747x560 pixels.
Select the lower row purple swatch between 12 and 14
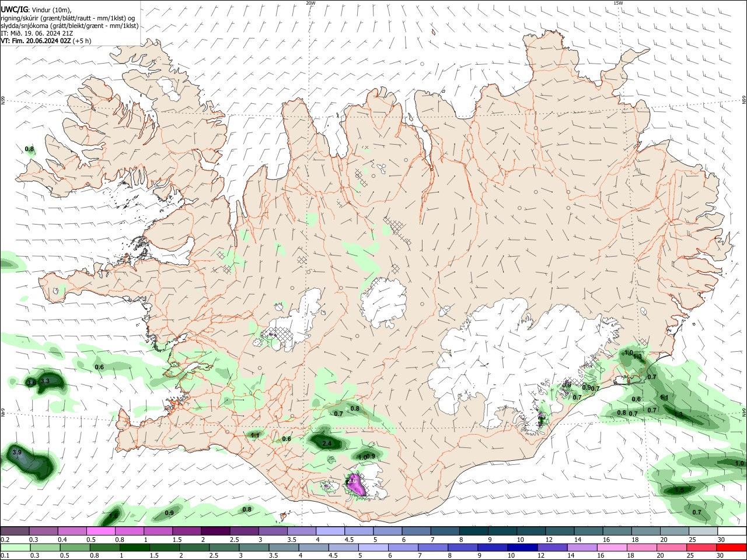[552, 547]
